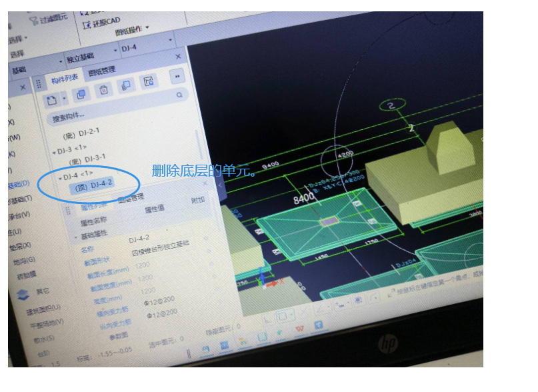Click the component list scrollbar

[x=199, y=144]
